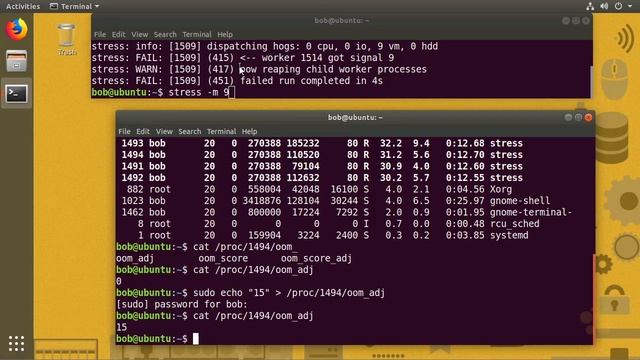This screenshot has height=360, width=640.
Task: Open View menu in the front terminal
Action: (164, 131)
